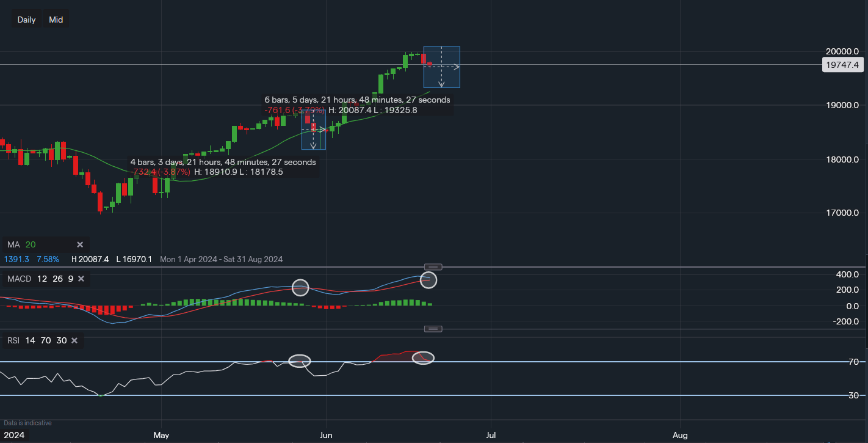Select the measurement box on the latest candles
Image resolution: width=868 pixels, height=443 pixels.
click(441, 67)
